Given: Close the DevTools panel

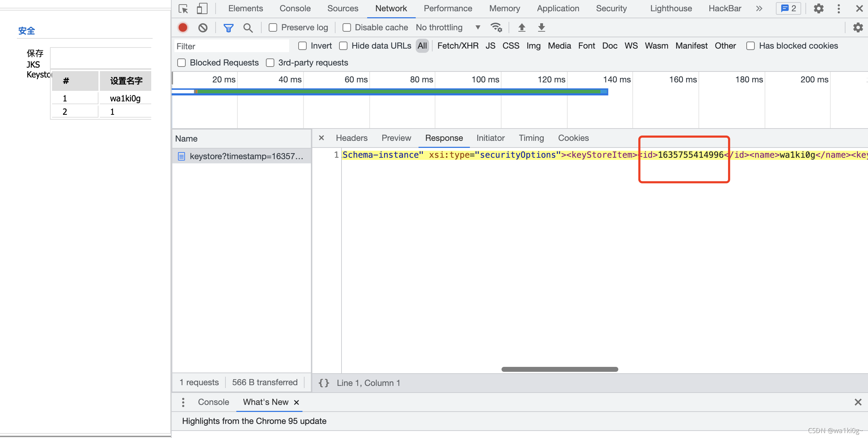Looking at the screenshot, I should pos(859,8).
